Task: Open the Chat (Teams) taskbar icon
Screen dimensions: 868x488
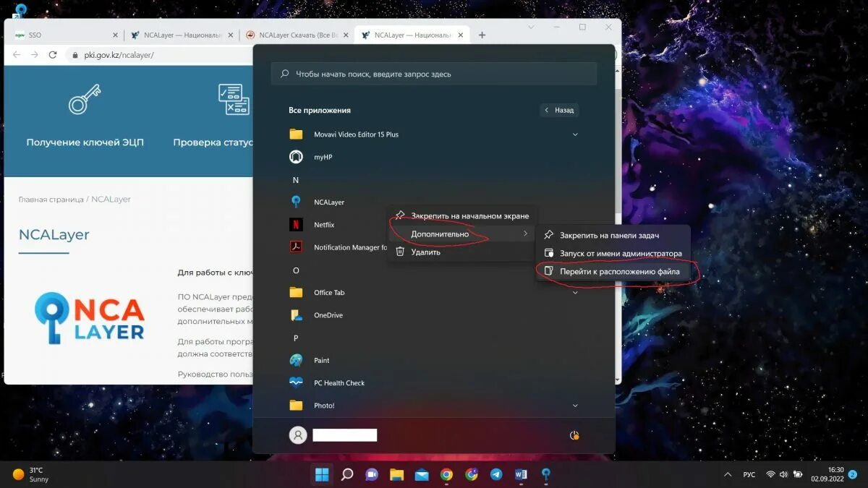Action: 372,474
